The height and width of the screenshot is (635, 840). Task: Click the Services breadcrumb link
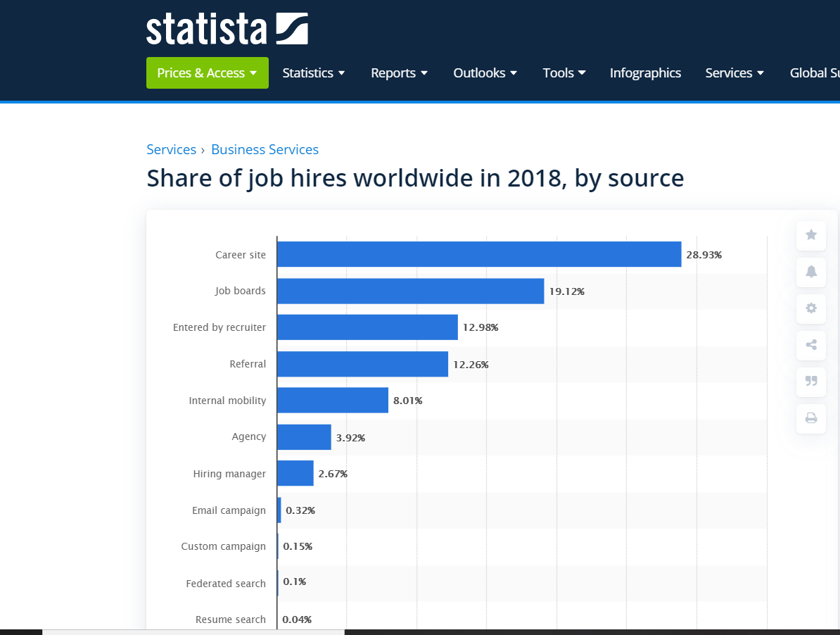(x=172, y=149)
